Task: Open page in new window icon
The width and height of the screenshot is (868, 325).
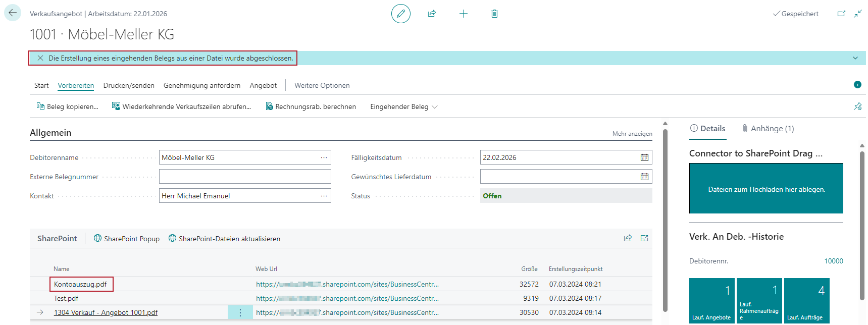Action: (841, 14)
